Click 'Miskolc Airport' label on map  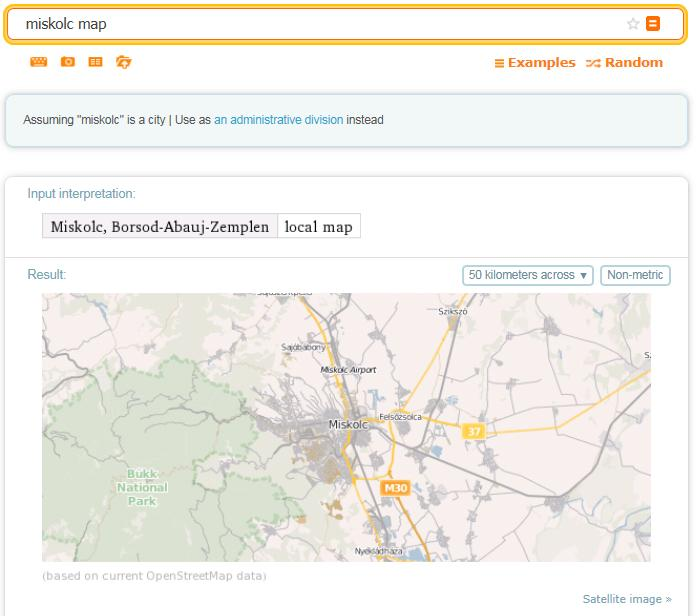click(x=348, y=370)
